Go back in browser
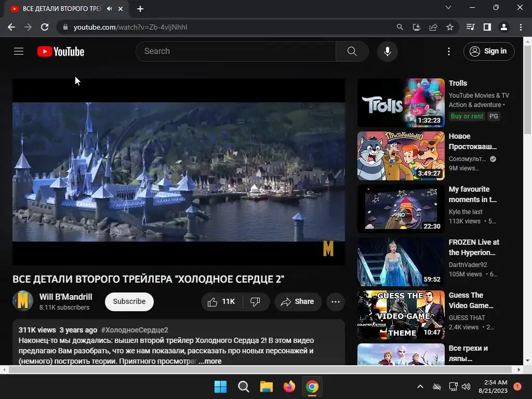Viewport: 532px width, 399px height. [x=11, y=27]
